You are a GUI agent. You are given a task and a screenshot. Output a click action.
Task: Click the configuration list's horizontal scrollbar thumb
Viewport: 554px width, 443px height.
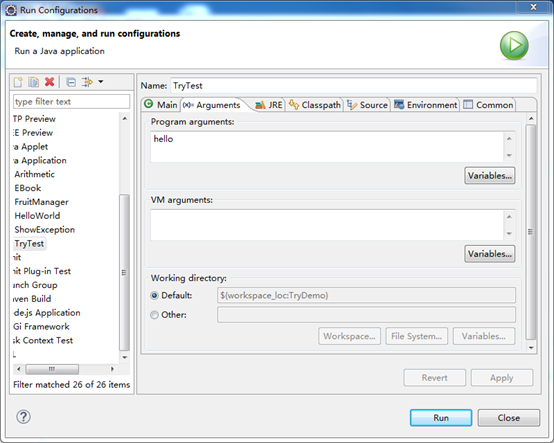[x=52, y=369]
